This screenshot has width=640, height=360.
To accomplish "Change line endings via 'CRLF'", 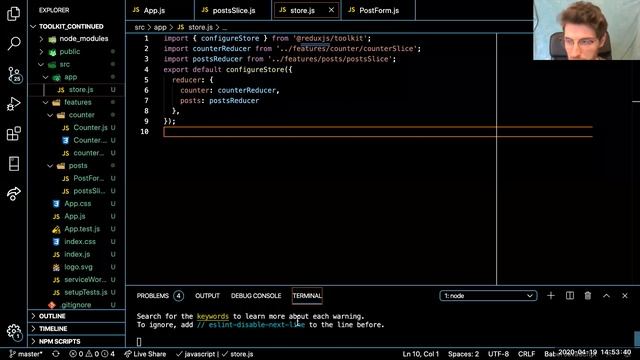I will coord(527,354).
